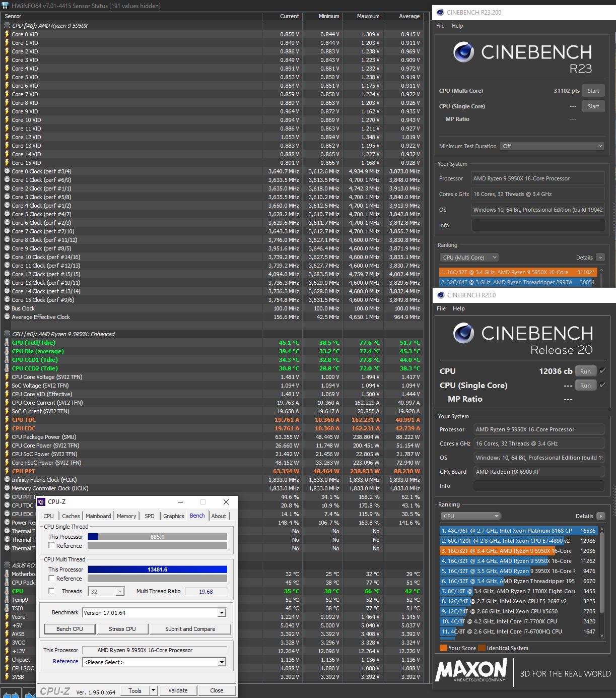Screen dimensions: 616x698
Task: Click the Validate button in CPU-Z
Action: coord(178,690)
